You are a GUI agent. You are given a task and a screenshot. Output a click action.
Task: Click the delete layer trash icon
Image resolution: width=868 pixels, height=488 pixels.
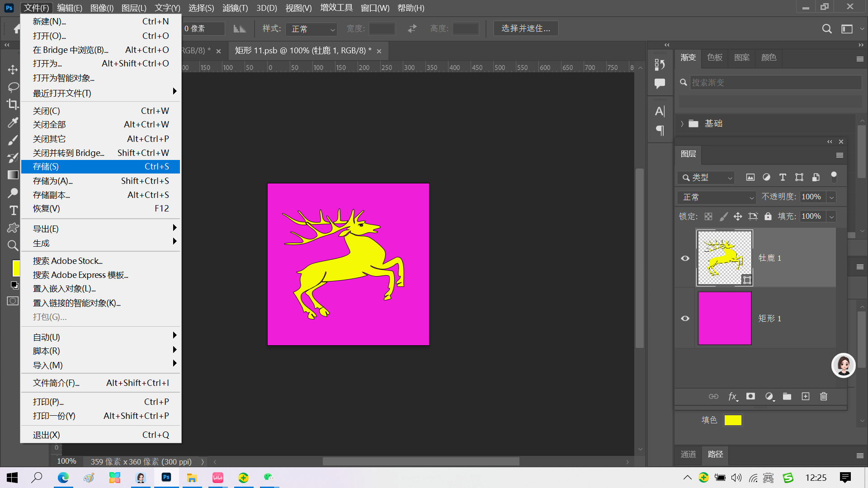pos(824,396)
